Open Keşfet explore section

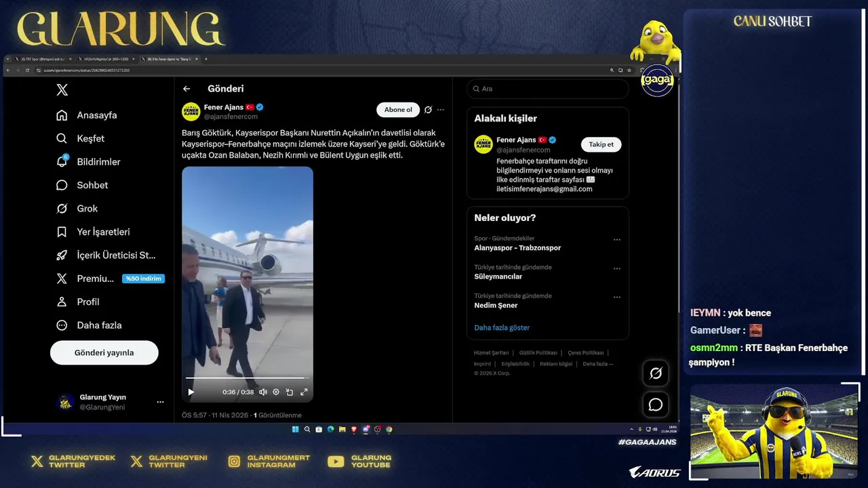(x=81, y=138)
